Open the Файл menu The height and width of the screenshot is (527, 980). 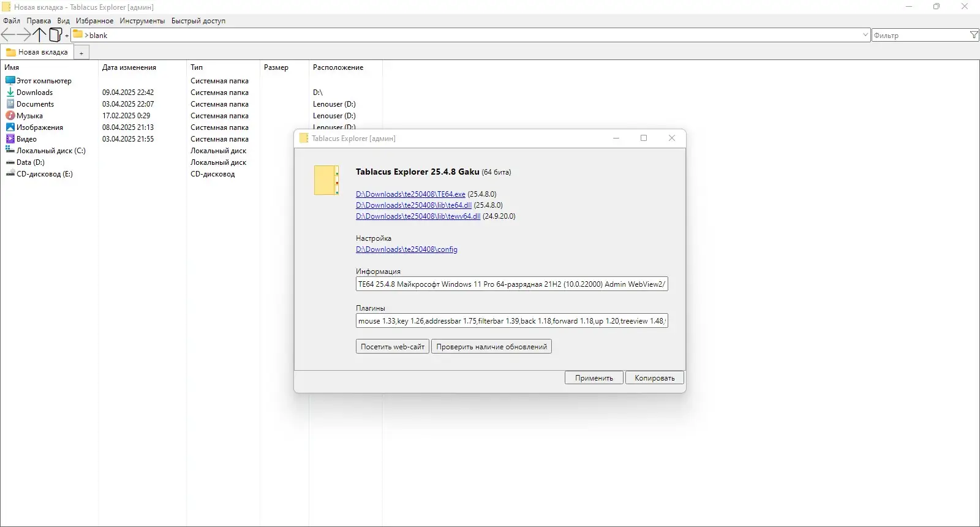pyautogui.click(x=12, y=21)
